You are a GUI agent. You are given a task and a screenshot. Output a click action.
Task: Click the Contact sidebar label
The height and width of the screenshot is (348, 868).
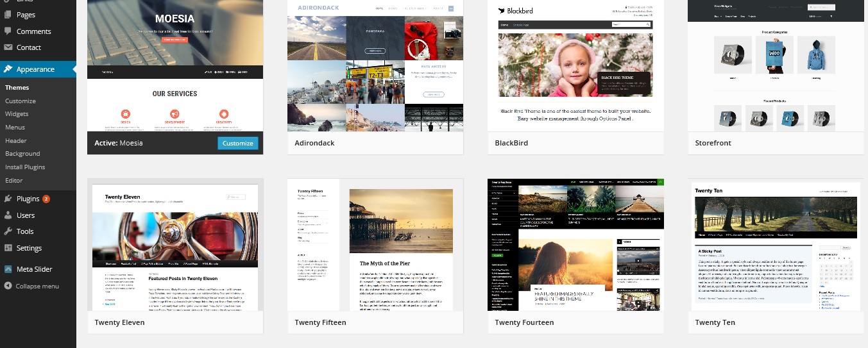pyautogui.click(x=29, y=47)
